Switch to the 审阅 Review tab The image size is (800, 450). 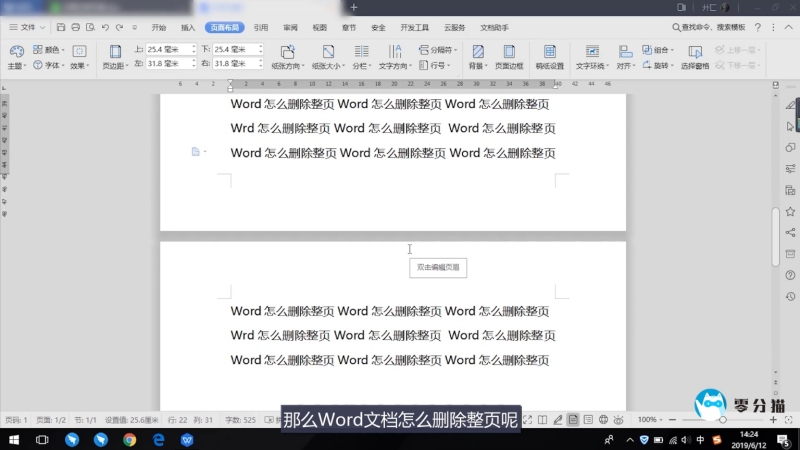[x=290, y=28]
